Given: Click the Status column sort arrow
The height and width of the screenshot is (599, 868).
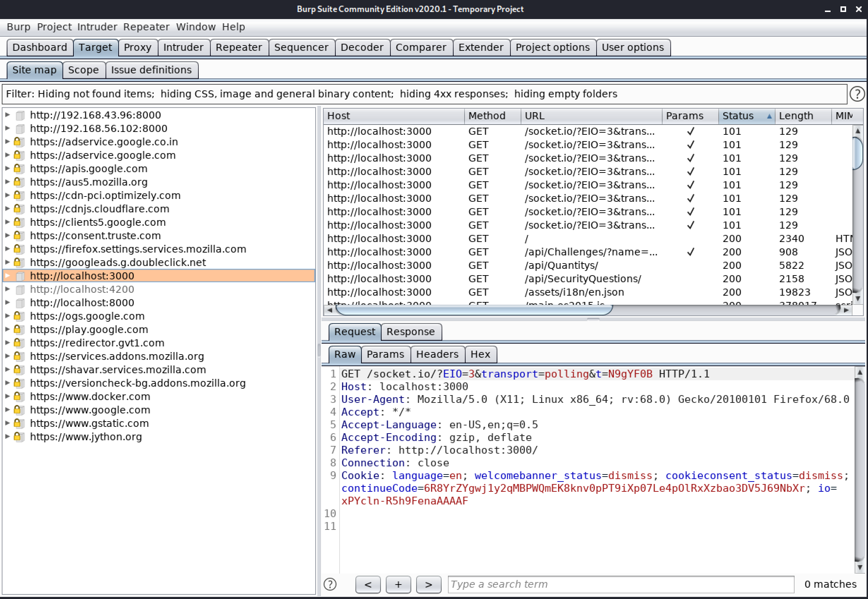Looking at the screenshot, I should (769, 116).
